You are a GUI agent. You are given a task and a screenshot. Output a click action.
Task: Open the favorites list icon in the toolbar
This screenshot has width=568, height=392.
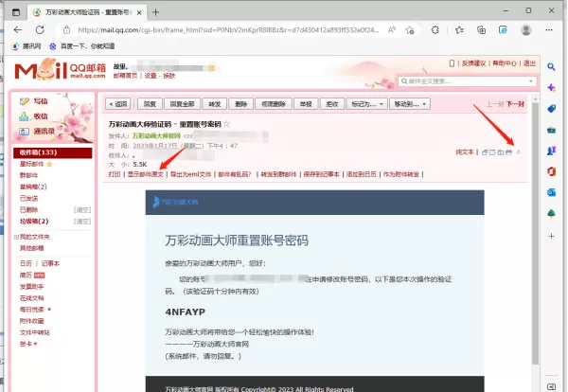click(x=459, y=30)
